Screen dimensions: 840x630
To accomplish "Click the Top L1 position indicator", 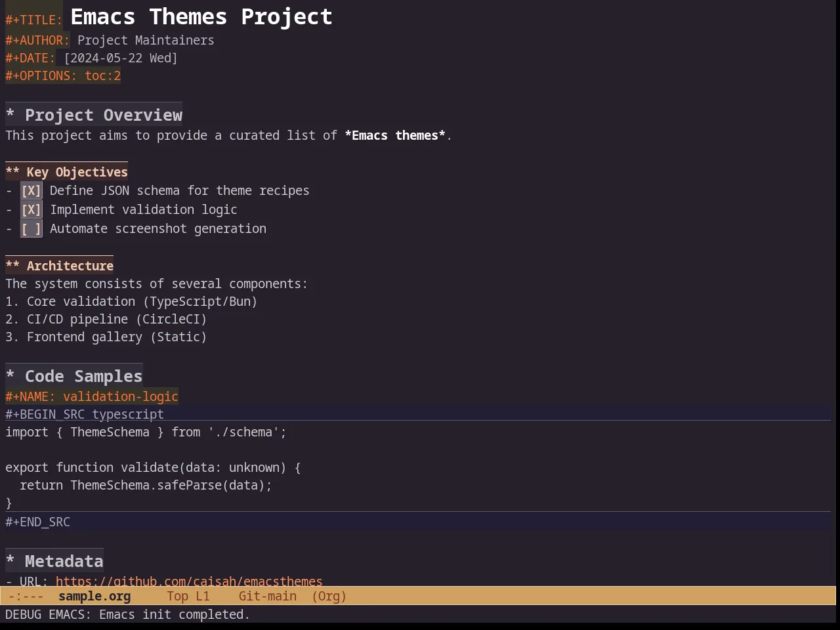I will [188, 597].
